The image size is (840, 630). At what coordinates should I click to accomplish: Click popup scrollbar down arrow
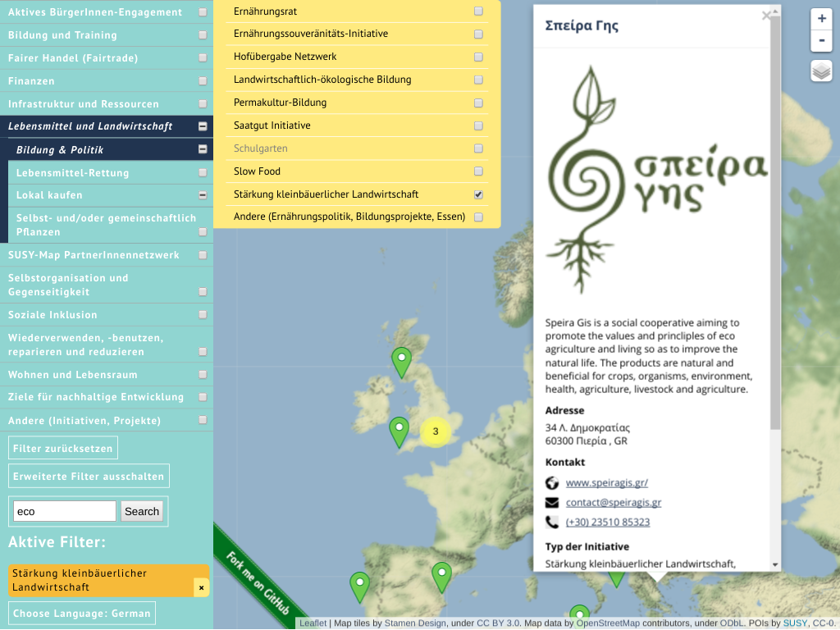pos(775,565)
